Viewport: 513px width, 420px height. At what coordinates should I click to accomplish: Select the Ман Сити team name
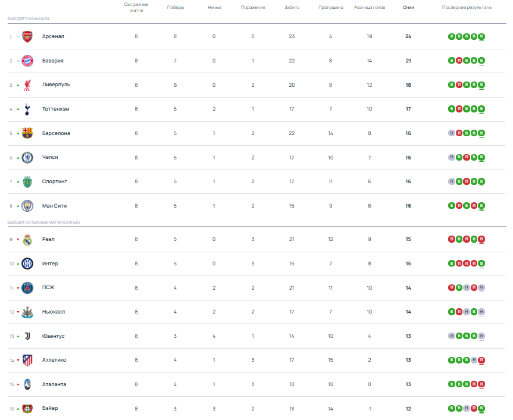[54, 206]
